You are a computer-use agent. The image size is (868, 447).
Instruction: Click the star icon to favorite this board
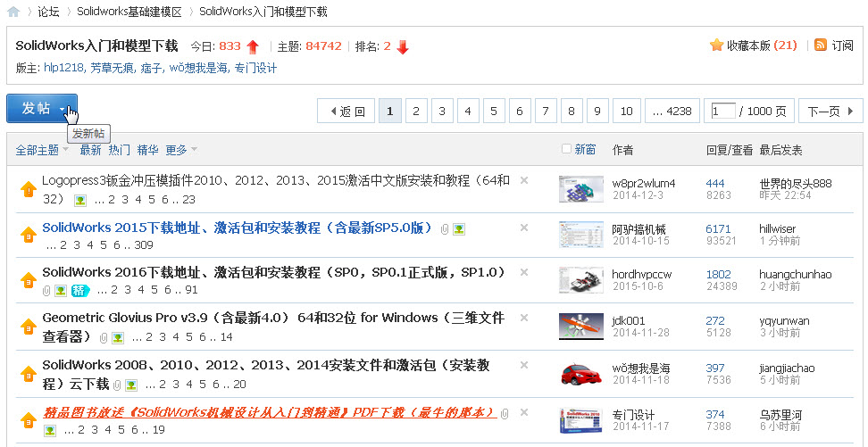pos(716,46)
